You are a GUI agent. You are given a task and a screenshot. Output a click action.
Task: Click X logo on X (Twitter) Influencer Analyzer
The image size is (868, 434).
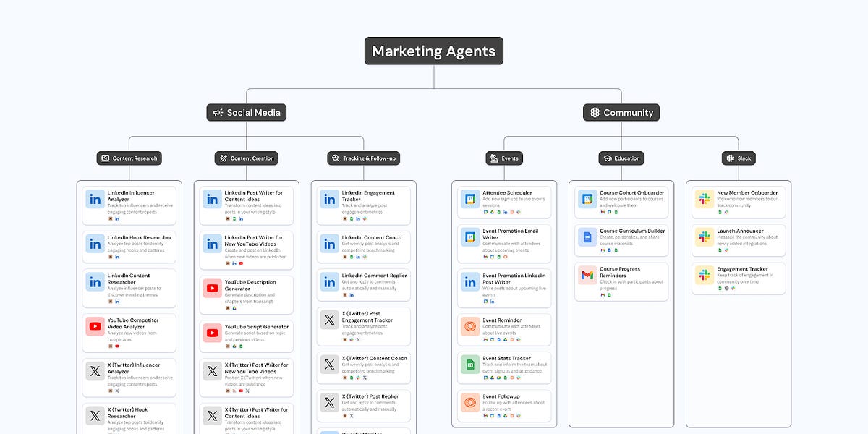pos(95,371)
